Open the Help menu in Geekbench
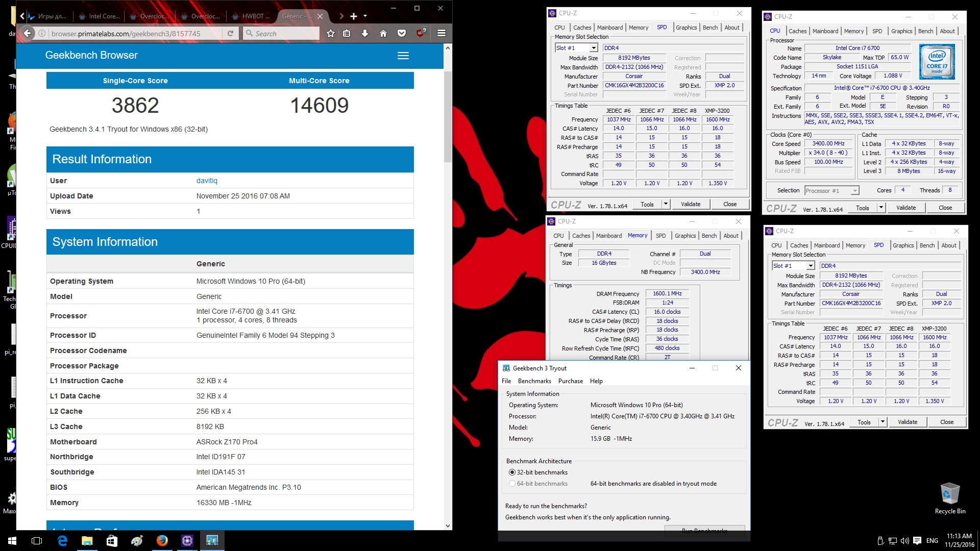Viewport: 980px width, 551px height. click(596, 381)
